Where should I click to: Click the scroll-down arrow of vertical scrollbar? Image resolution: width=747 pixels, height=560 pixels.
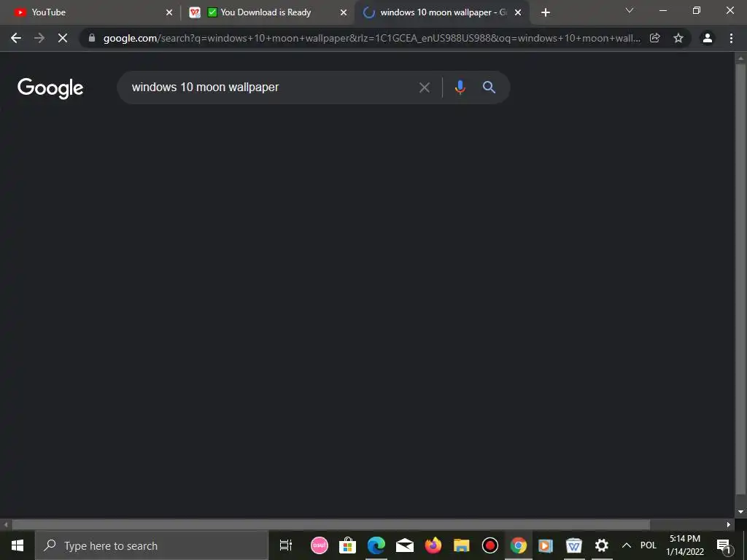point(741,512)
